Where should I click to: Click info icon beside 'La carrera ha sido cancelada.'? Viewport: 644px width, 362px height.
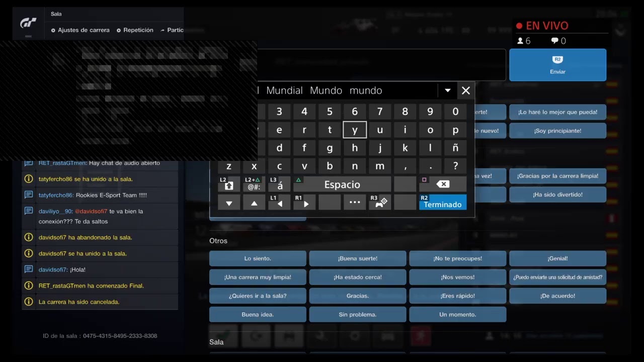coord(29,302)
